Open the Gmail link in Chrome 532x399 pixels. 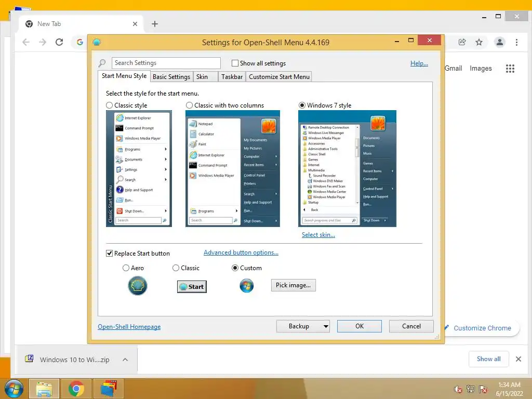453,69
